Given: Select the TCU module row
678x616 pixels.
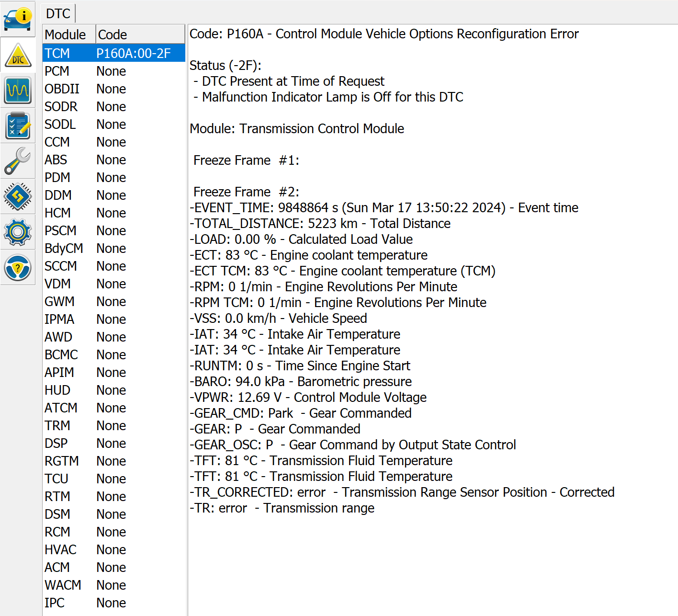Looking at the screenshot, I should point(114,479).
